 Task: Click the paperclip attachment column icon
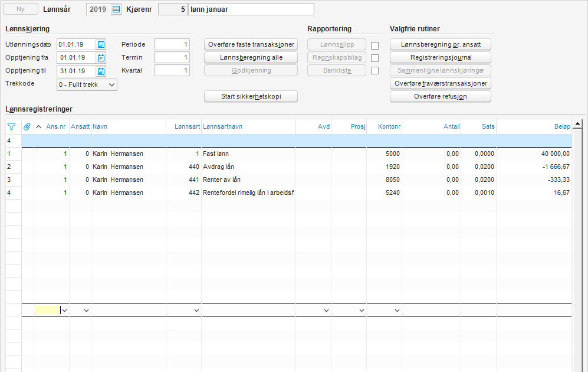click(x=27, y=126)
